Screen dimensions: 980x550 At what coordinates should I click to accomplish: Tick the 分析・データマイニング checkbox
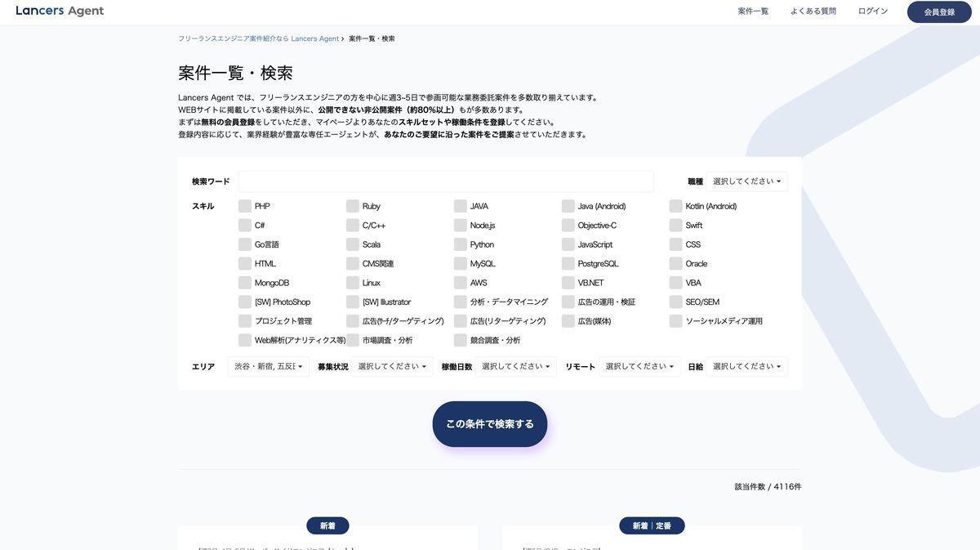click(x=461, y=302)
